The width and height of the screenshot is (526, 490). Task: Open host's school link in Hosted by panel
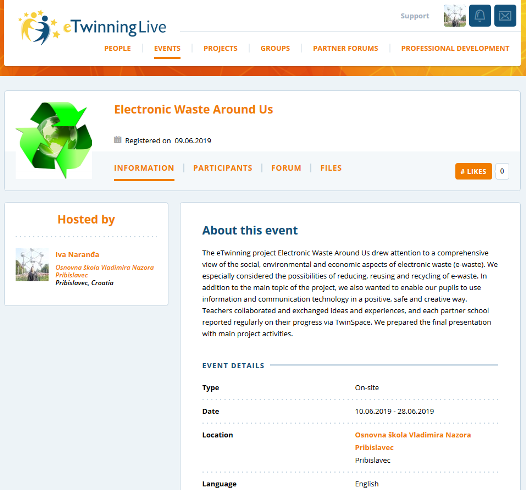click(105, 271)
